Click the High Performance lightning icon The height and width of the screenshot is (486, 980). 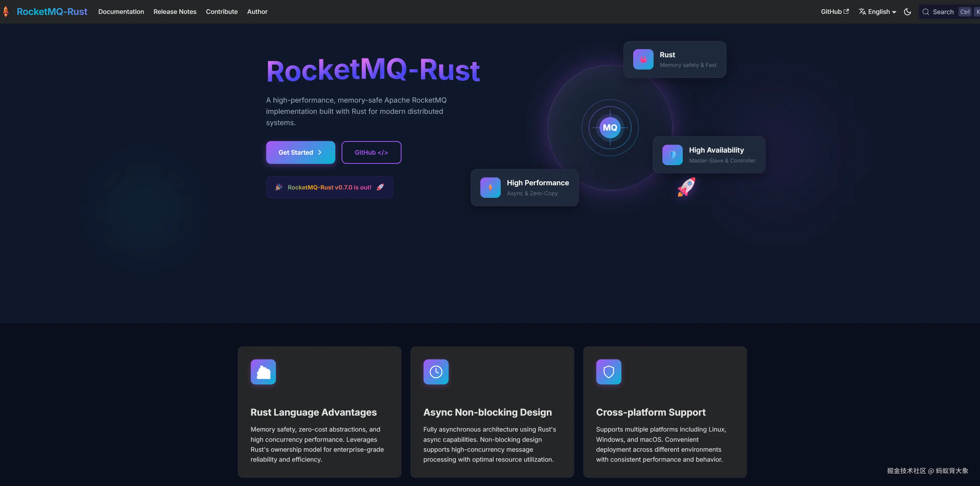click(490, 187)
